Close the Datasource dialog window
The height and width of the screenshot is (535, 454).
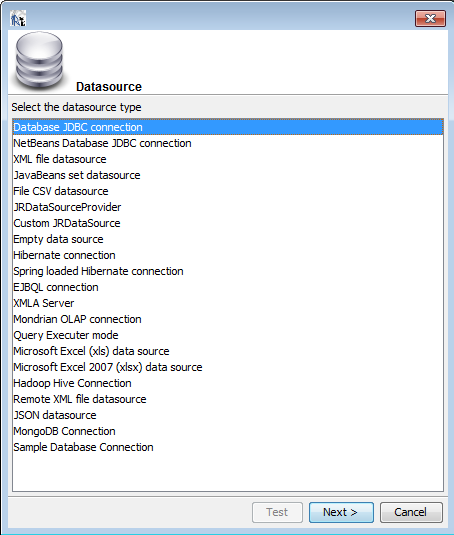point(430,18)
